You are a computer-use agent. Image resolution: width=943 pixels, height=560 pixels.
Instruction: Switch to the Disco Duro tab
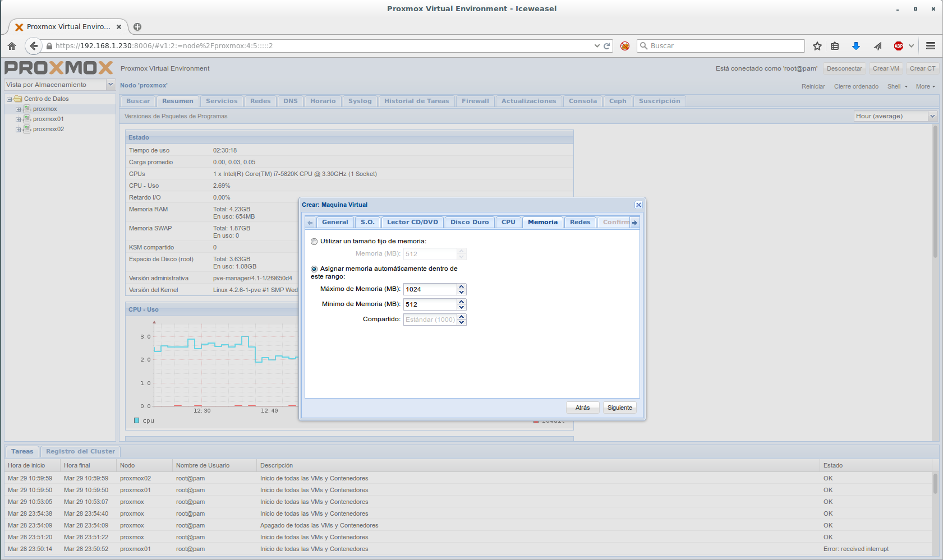[x=469, y=223]
